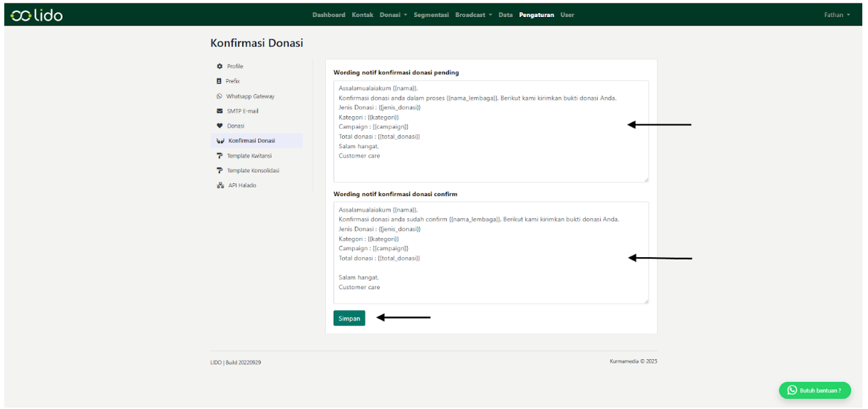Screen dimensions: 868x409
Task: Click inside the pending donation wording textarea
Action: (x=490, y=131)
